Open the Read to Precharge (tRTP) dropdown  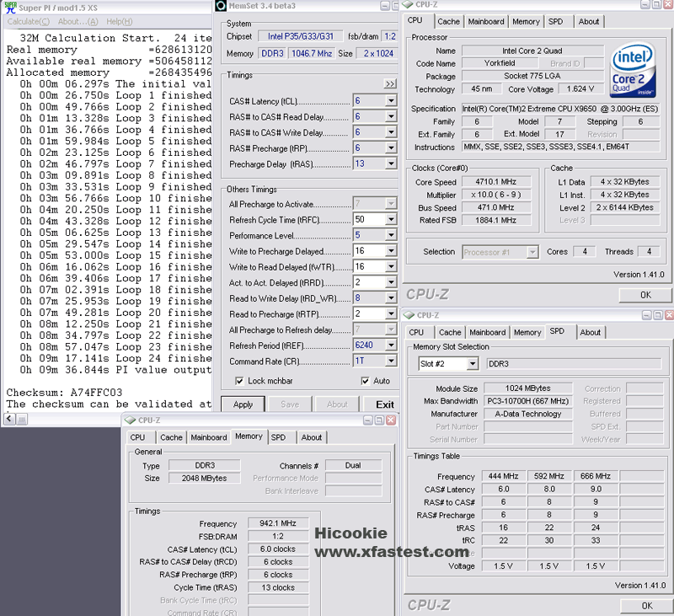[x=391, y=313]
